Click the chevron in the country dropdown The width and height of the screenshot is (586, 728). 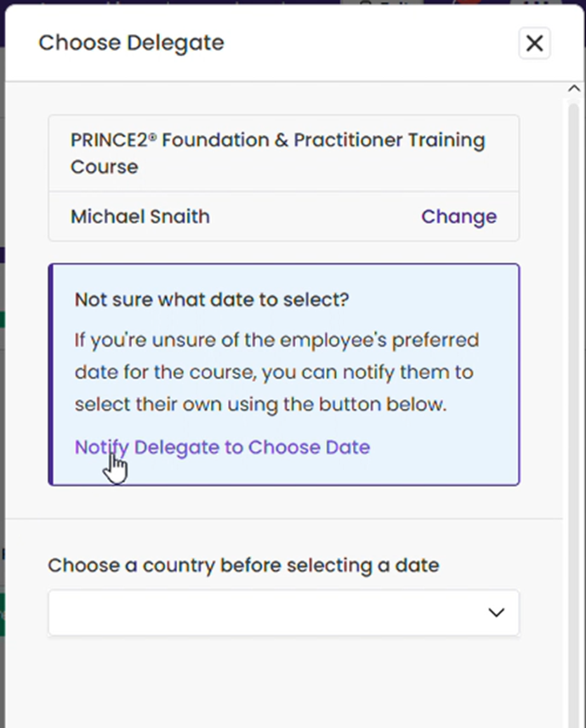click(497, 612)
